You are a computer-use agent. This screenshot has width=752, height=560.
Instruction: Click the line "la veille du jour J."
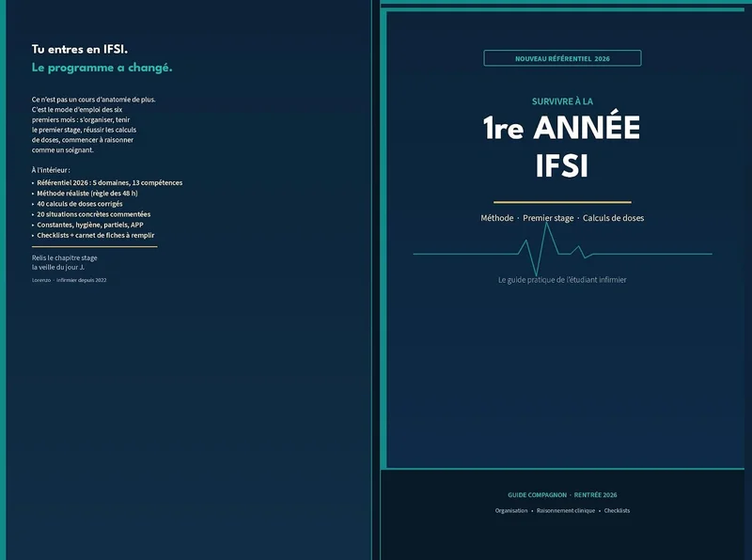tap(58, 268)
